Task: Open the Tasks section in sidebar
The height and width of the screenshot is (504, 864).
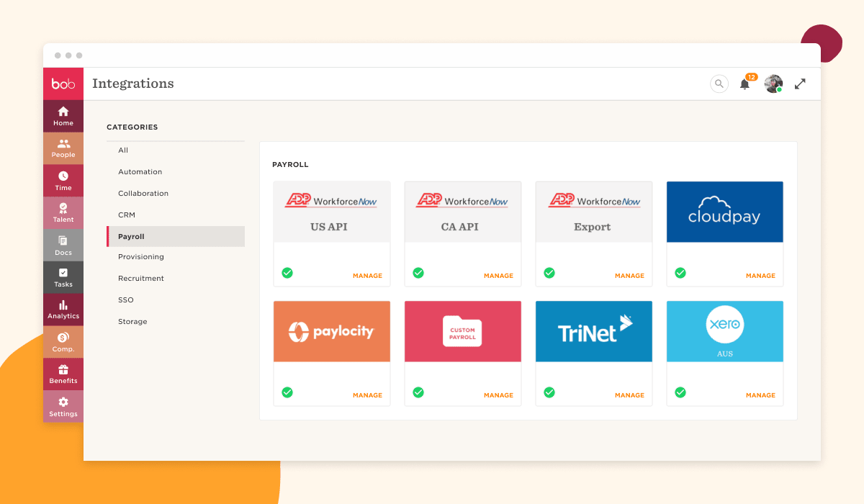Action: [x=63, y=277]
